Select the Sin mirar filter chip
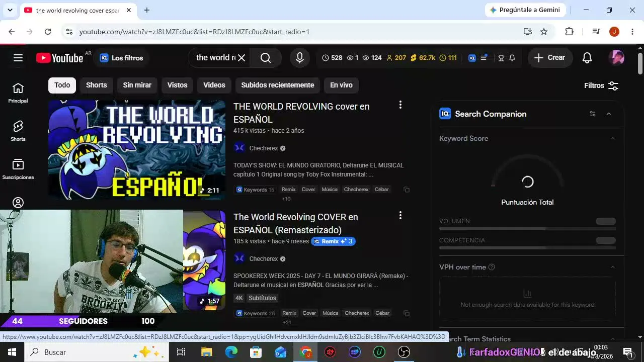This screenshot has height=362, width=644. click(x=137, y=85)
